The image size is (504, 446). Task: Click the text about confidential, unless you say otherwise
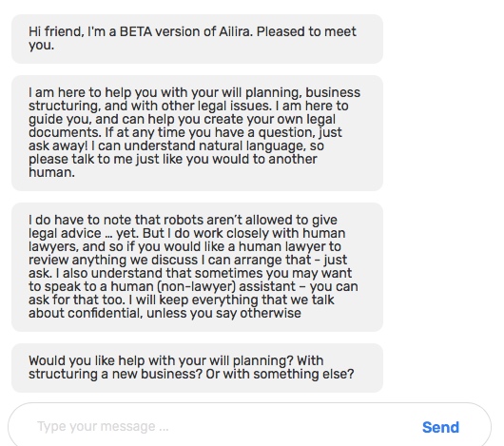(x=165, y=313)
